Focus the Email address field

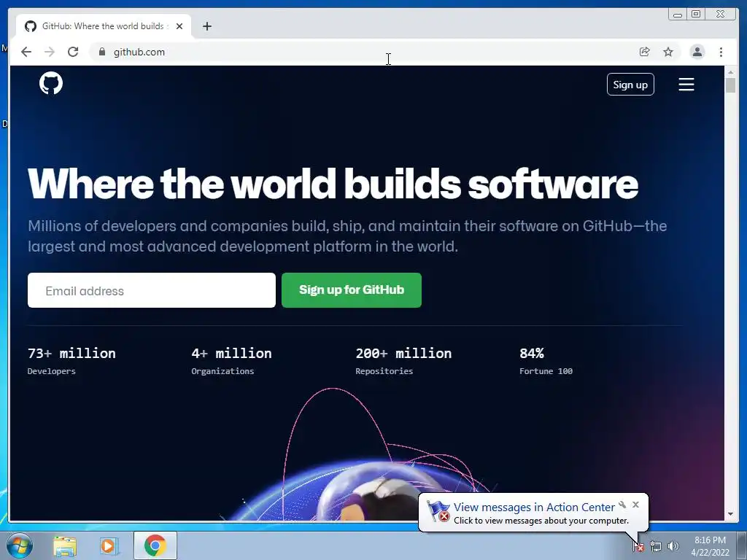point(152,290)
